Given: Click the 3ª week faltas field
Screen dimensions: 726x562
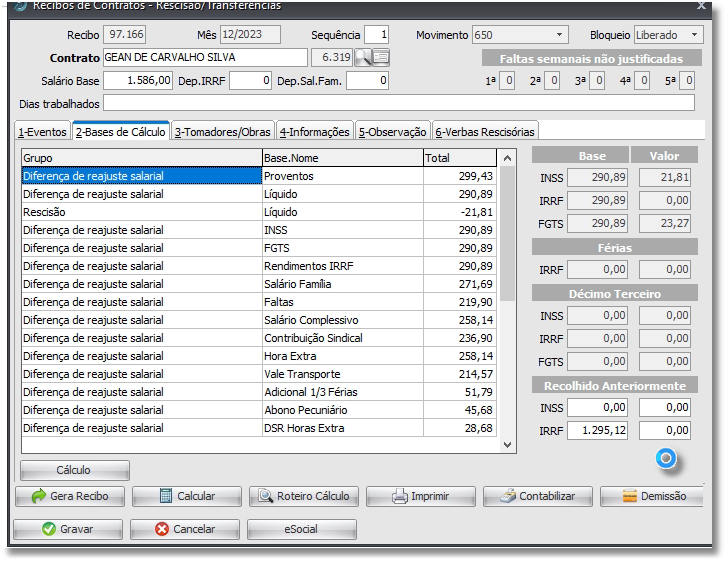Looking at the screenshot, I should pyautogui.click(x=597, y=81).
